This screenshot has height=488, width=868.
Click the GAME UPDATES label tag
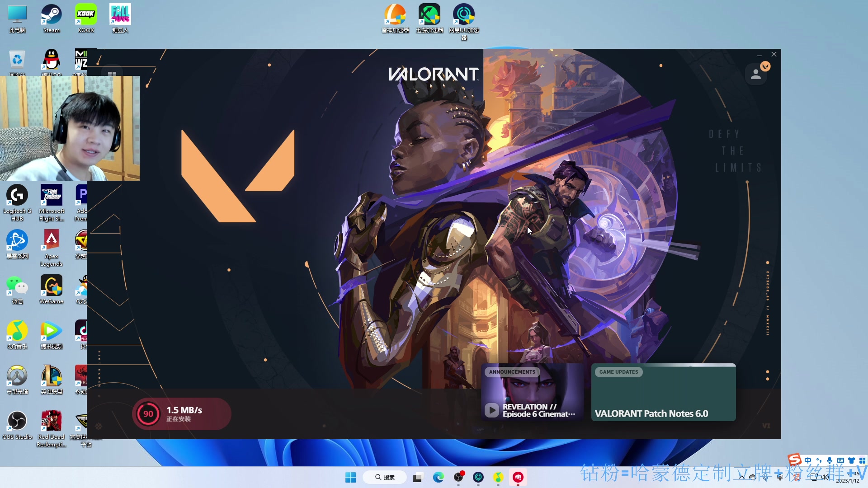(x=619, y=372)
